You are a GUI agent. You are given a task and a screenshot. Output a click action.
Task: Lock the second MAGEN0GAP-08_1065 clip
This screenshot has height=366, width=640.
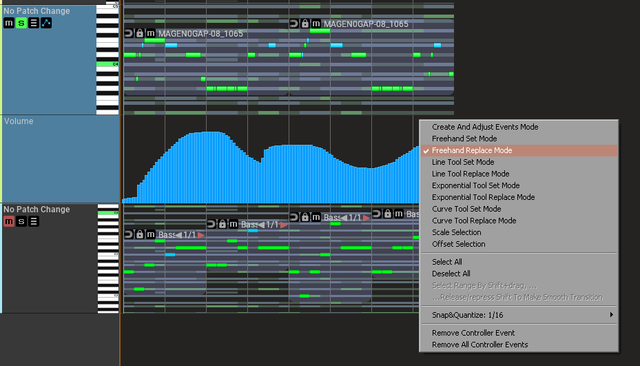[305, 23]
